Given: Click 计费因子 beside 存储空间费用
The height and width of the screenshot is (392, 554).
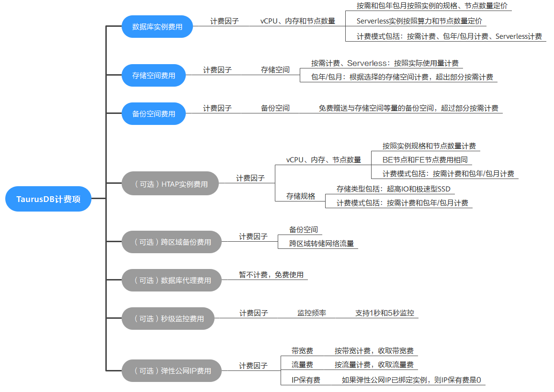Looking at the screenshot, I should pyautogui.click(x=217, y=70).
